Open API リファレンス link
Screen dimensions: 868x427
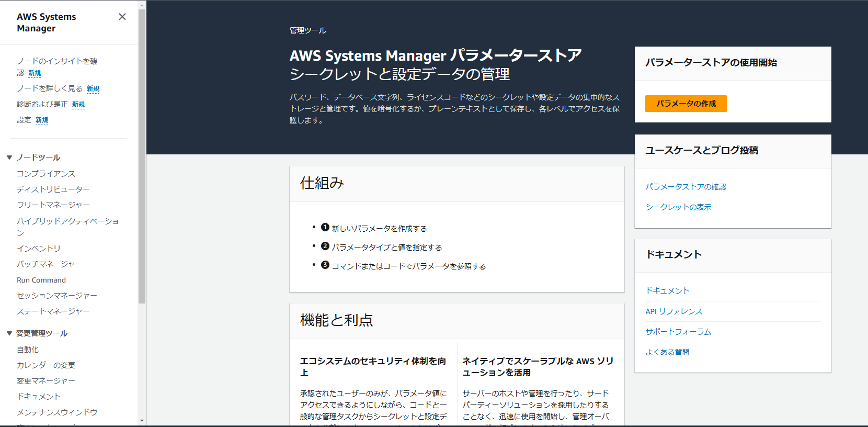tap(674, 311)
